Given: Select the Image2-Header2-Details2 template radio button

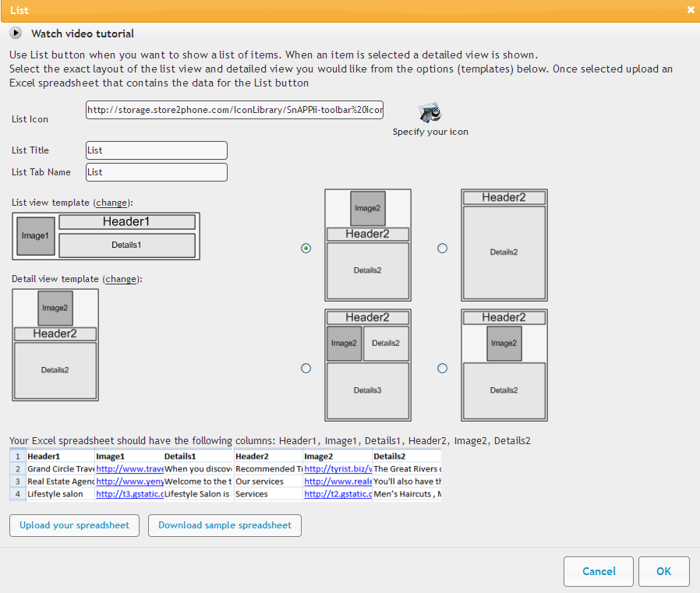Looking at the screenshot, I should (306, 248).
